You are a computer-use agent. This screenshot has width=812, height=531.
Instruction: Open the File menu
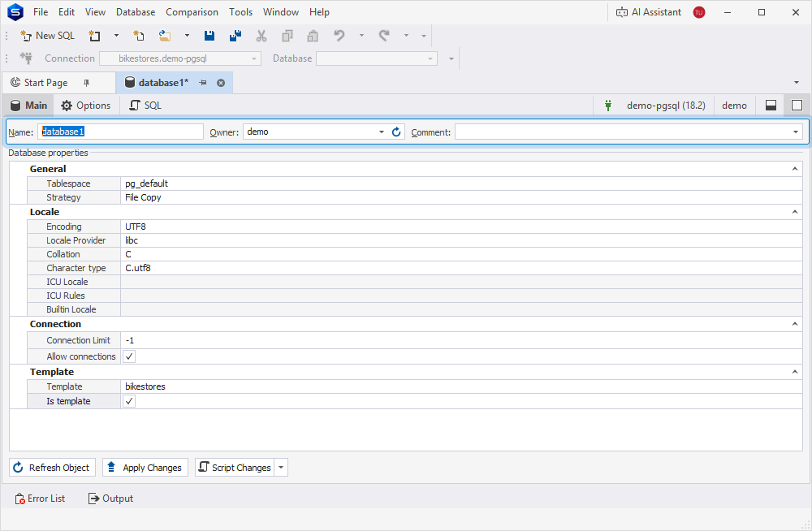(41, 12)
